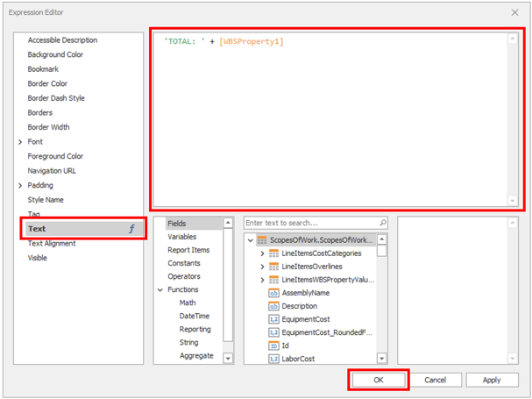Select the Tag property
This screenshot has width=532, height=399.
click(34, 214)
